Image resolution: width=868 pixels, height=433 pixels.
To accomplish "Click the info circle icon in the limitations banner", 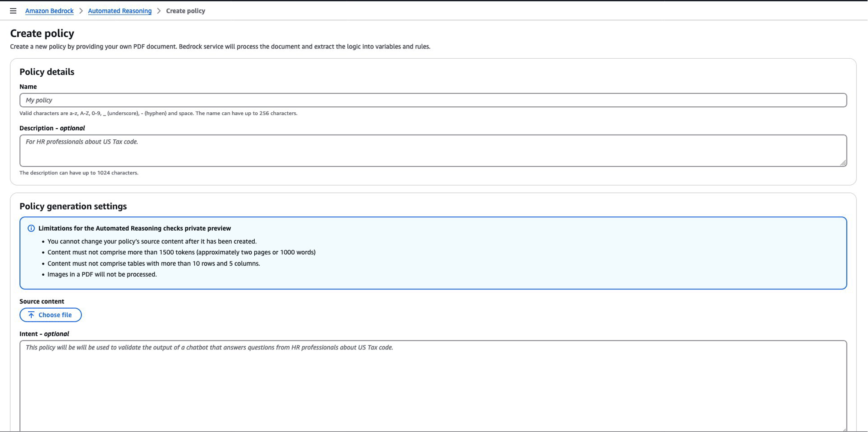I will pos(32,228).
